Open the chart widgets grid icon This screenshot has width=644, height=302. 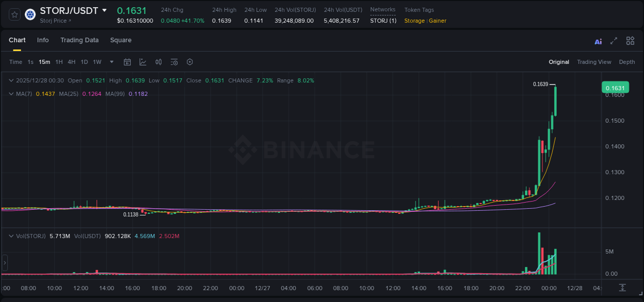[x=630, y=41]
